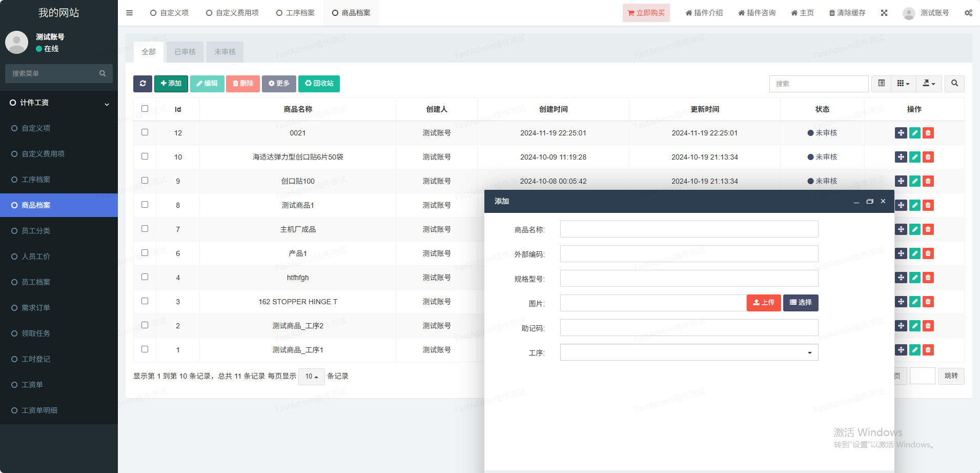Open the columns visibility dropdown

point(903,84)
